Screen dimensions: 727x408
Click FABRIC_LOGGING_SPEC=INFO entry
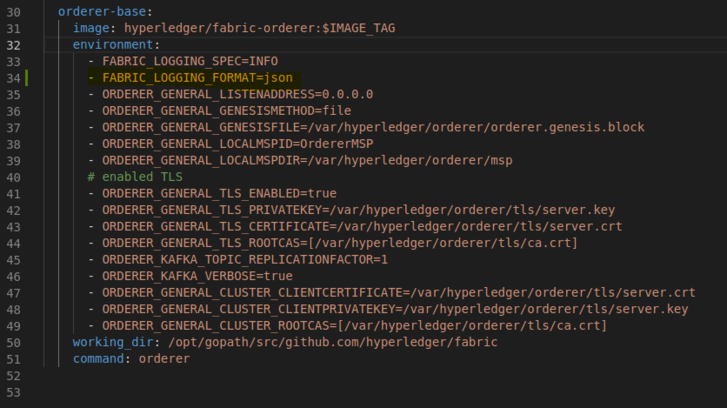pyautogui.click(x=190, y=61)
